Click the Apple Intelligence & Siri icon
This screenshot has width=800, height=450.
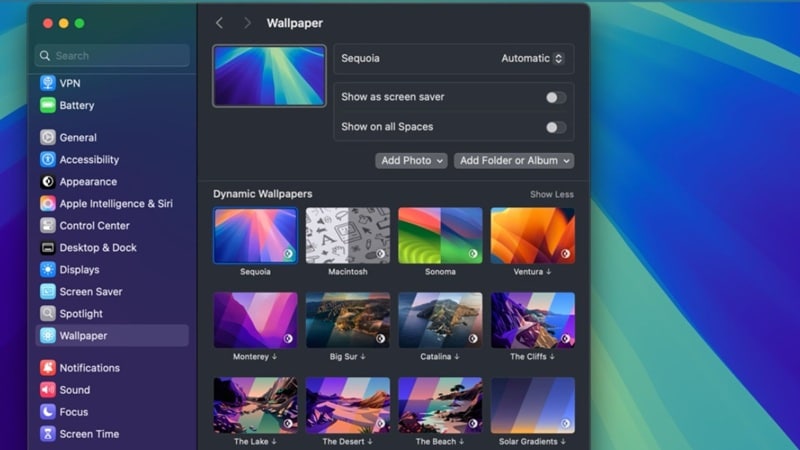tap(47, 203)
